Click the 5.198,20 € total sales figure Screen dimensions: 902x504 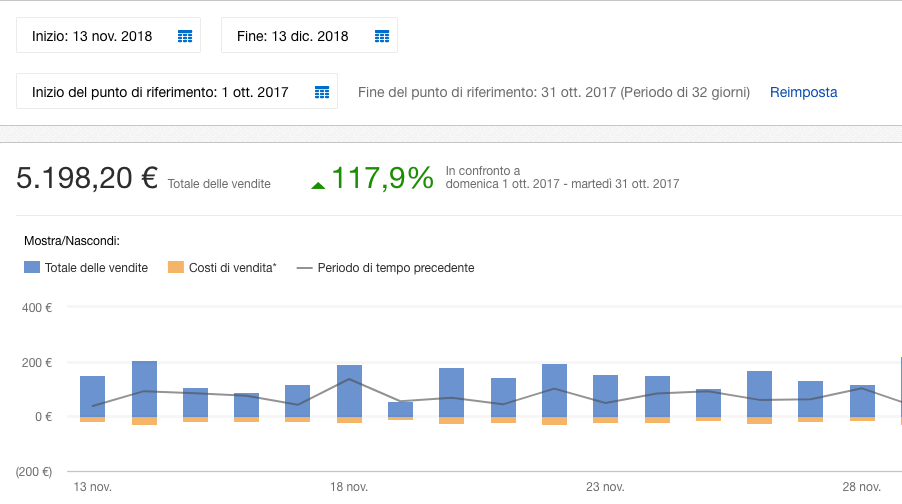(88, 178)
